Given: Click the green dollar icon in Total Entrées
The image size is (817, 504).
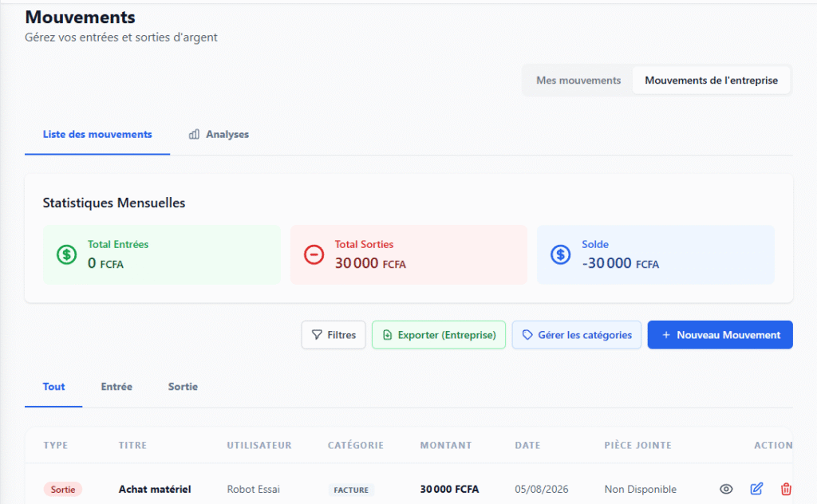Looking at the screenshot, I should coord(67,254).
